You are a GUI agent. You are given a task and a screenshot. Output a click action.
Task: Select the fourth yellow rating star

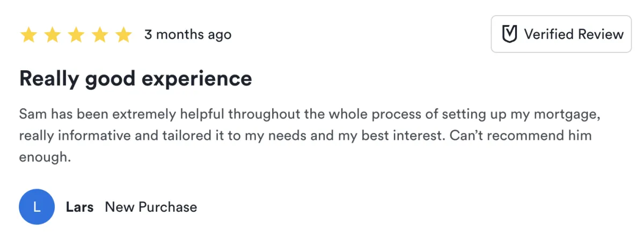(x=100, y=35)
